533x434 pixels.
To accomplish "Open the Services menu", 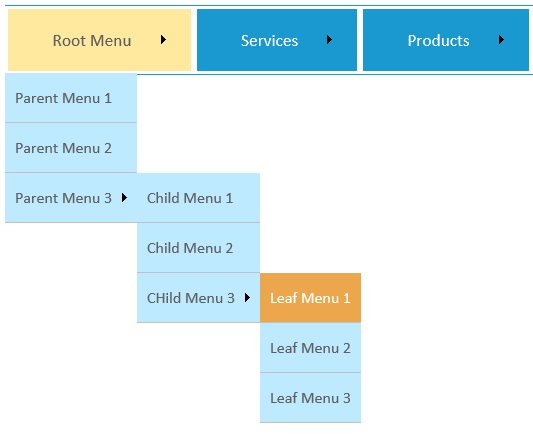I will 277,40.
